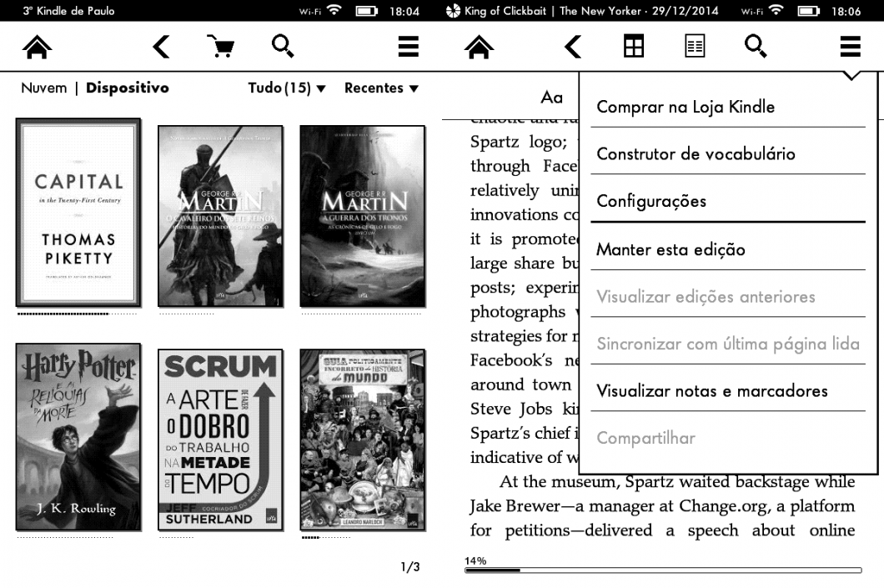This screenshot has width=884, height=588.
Task: Choose Construtor de vocabulário
Action: click(696, 153)
